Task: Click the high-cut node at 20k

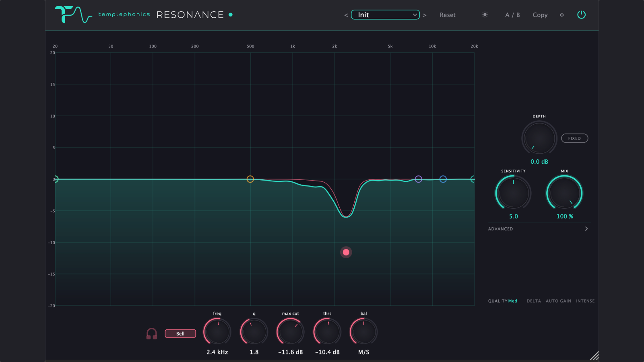Action: click(473, 179)
